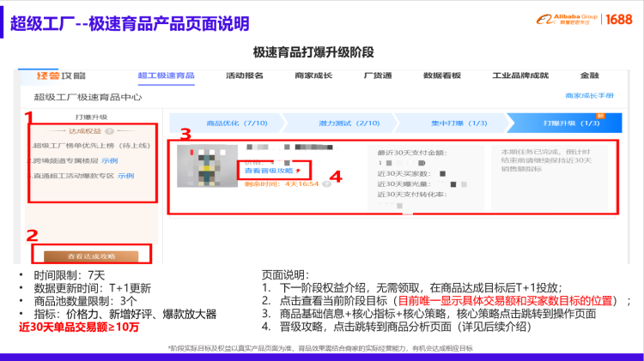Click the badge on 打爆升级 stage

tap(601, 115)
